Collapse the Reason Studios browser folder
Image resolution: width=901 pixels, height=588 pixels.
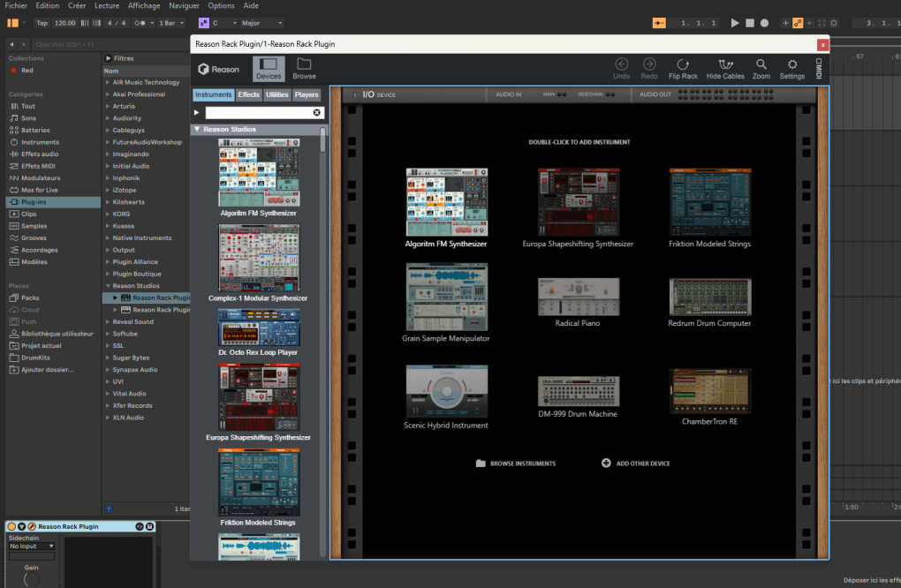(x=108, y=285)
